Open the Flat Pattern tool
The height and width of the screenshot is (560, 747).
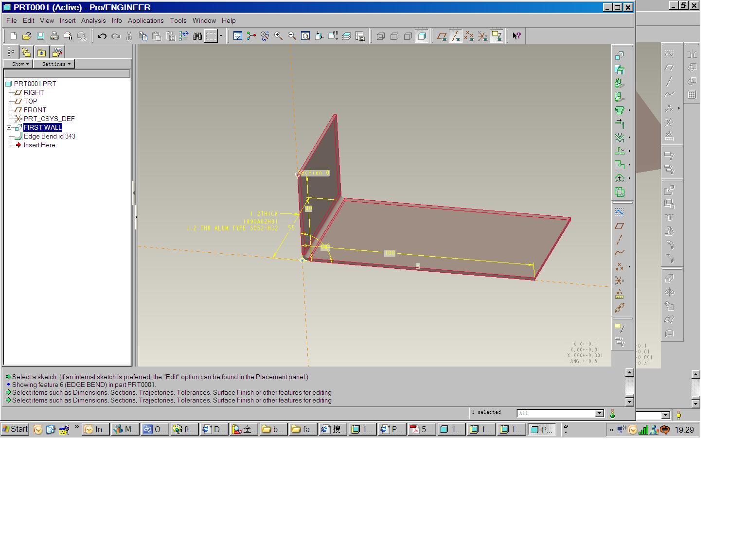tap(619, 192)
